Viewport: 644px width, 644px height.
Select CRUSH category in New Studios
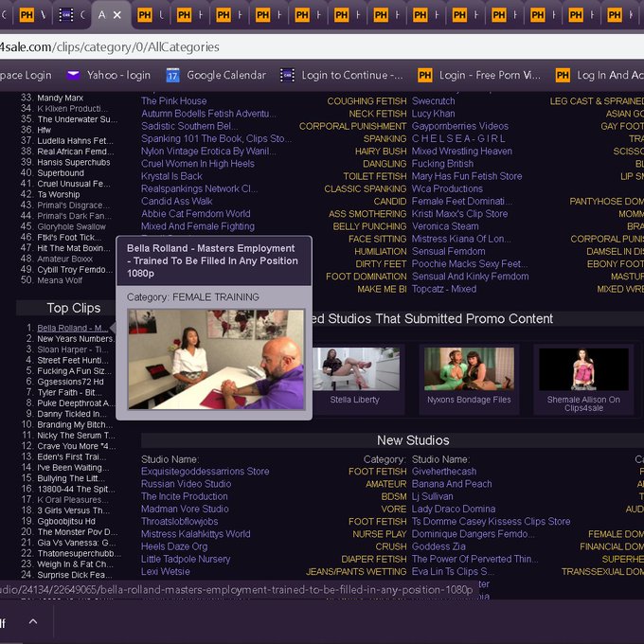pyautogui.click(x=390, y=546)
